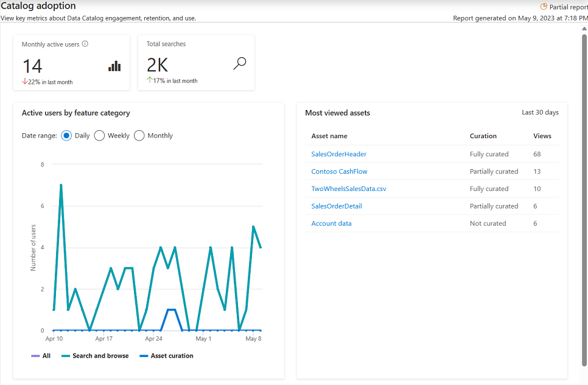Open the Contoso CashFlow asset
The height and width of the screenshot is (385, 588).
339,171
